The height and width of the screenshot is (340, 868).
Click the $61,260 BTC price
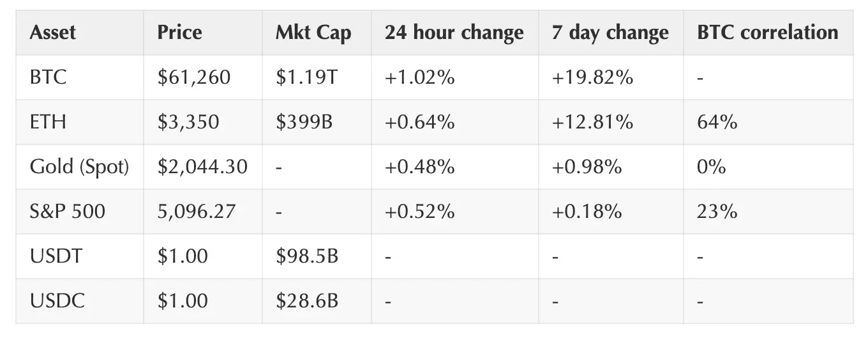click(194, 77)
